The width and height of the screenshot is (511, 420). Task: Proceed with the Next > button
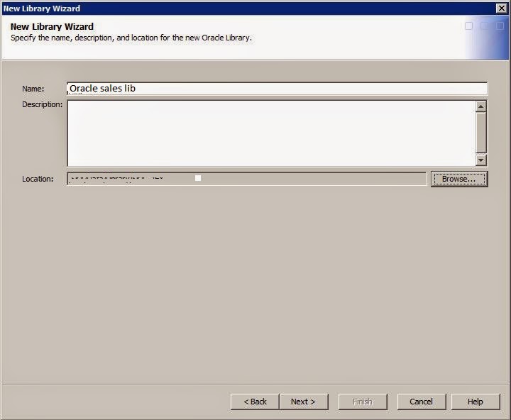pos(304,402)
